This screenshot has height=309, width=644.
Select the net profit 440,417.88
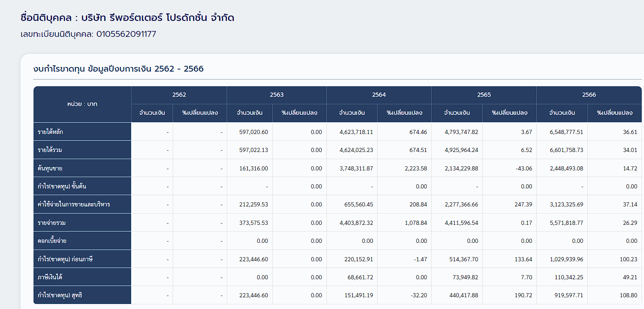(463, 295)
